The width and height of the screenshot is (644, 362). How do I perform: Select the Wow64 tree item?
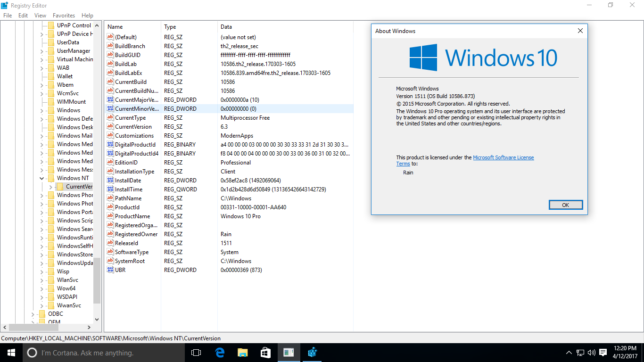[66, 288]
